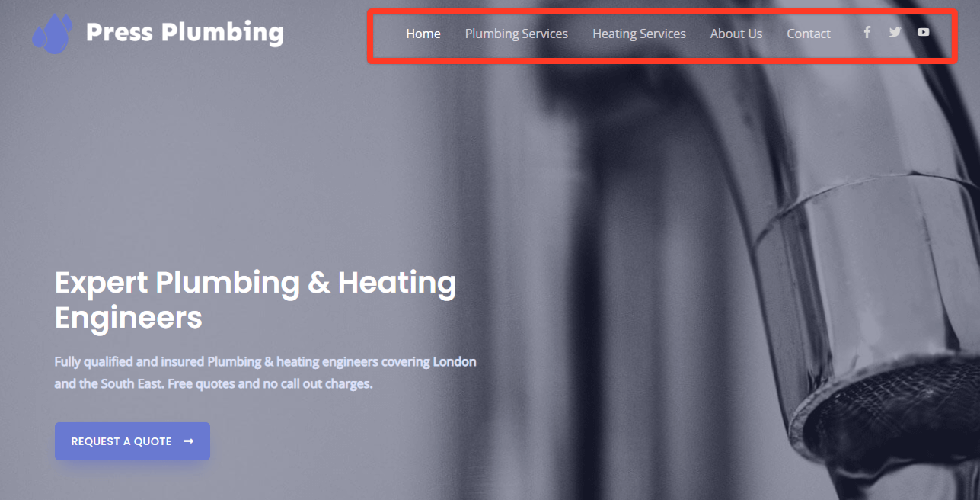Open the YouTube icon link
The width and height of the screenshot is (980, 500).
(x=923, y=32)
